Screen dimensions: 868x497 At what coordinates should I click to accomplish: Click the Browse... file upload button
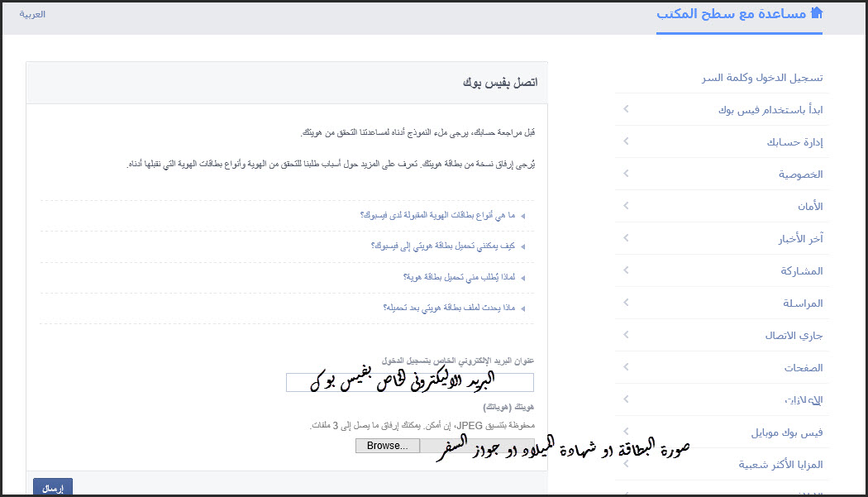coord(388,446)
